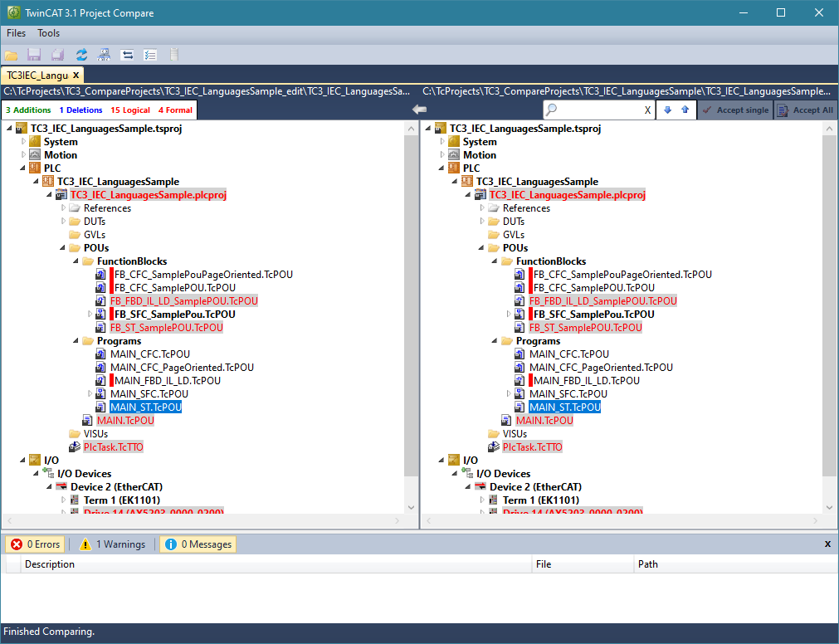Click left pane vertical scrollbar down arrow
This screenshot has width=839, height=644.
(x=411, y=507)
